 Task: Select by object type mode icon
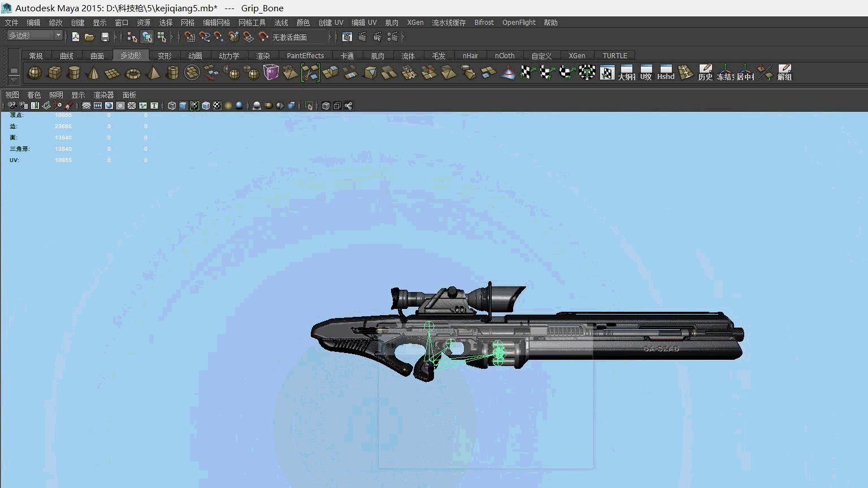coord(147,37)
